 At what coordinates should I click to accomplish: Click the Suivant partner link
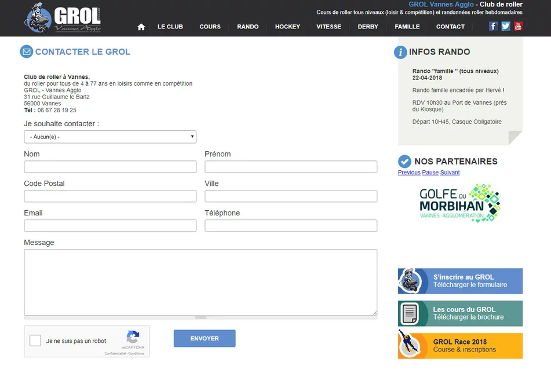[x=450, y=173]
